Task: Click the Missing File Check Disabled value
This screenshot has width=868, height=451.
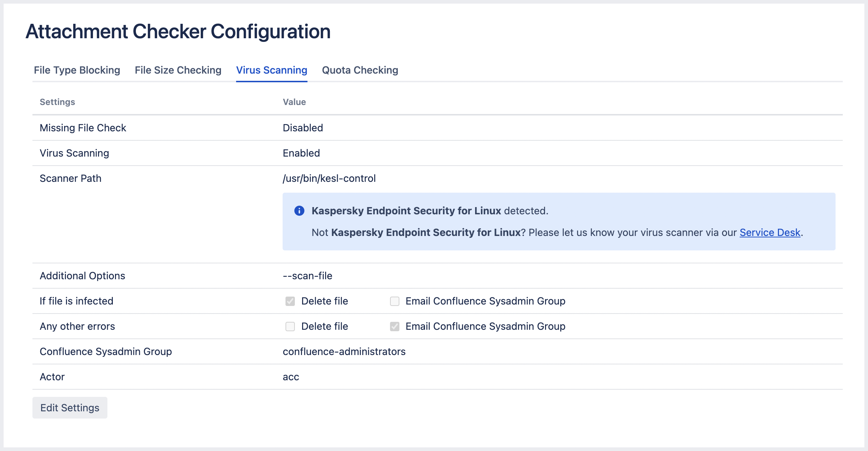Action: click(x=303, y=128)
